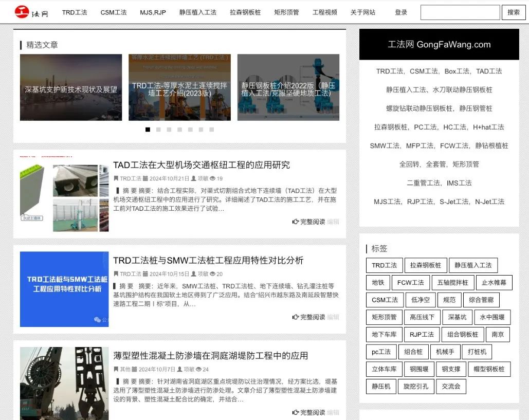Select the 止水帷幕 tag

click(x=494, y=283)
